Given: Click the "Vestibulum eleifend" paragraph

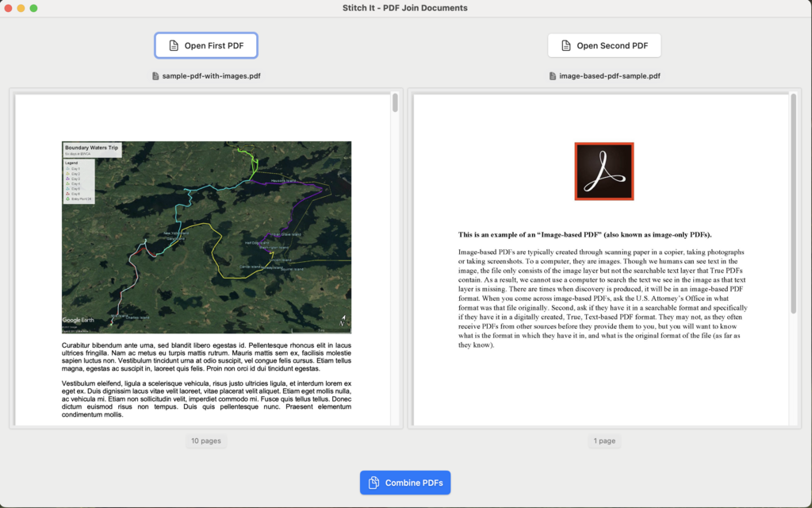Looking at the screenshot, I should [207, 399].
